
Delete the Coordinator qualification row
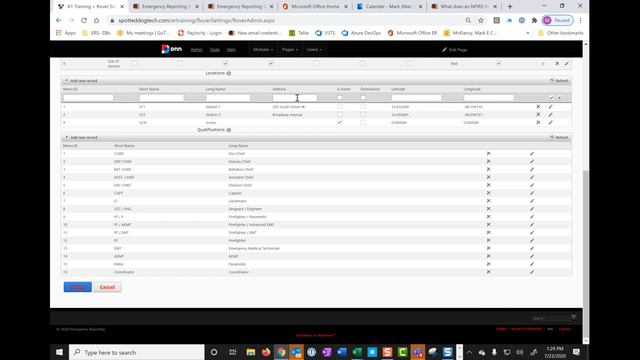[x=488, y=272]
